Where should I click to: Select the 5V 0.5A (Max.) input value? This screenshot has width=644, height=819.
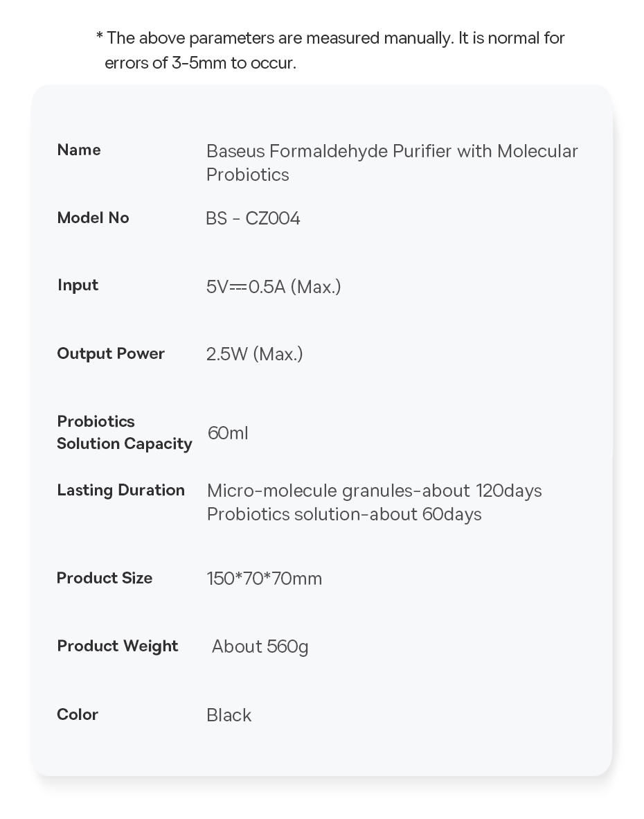pyautogui.click(x=274, y=286)
